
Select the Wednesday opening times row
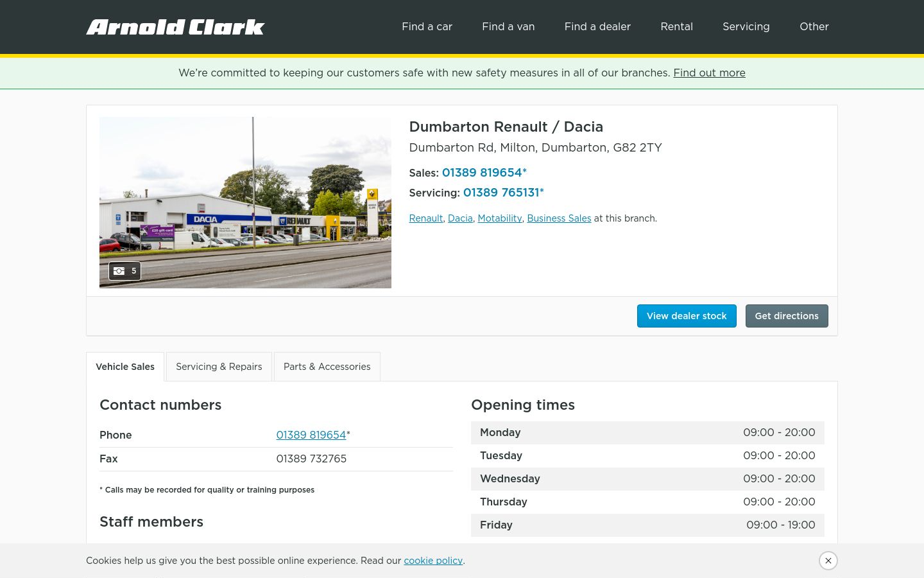[x=647, y=479]
